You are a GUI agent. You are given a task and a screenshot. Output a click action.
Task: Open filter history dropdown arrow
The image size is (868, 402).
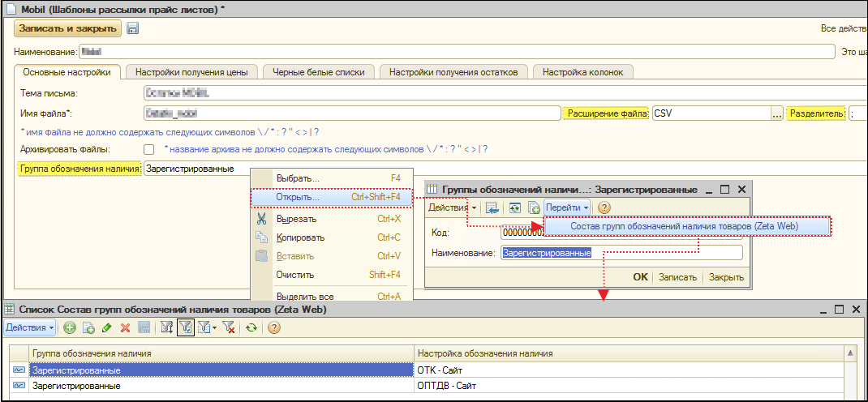(213, 328)
